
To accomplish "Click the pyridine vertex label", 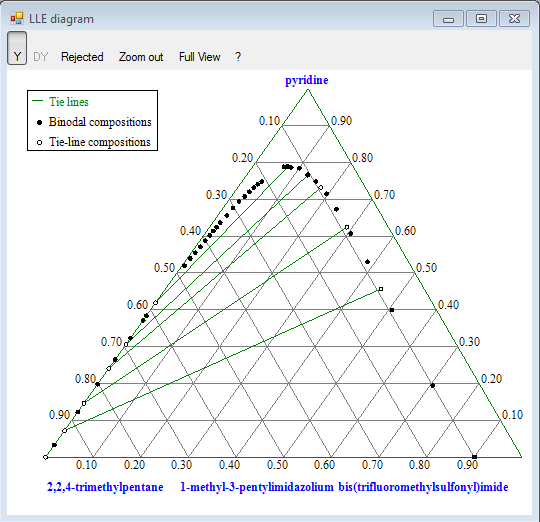I will [x=307, y=80].
